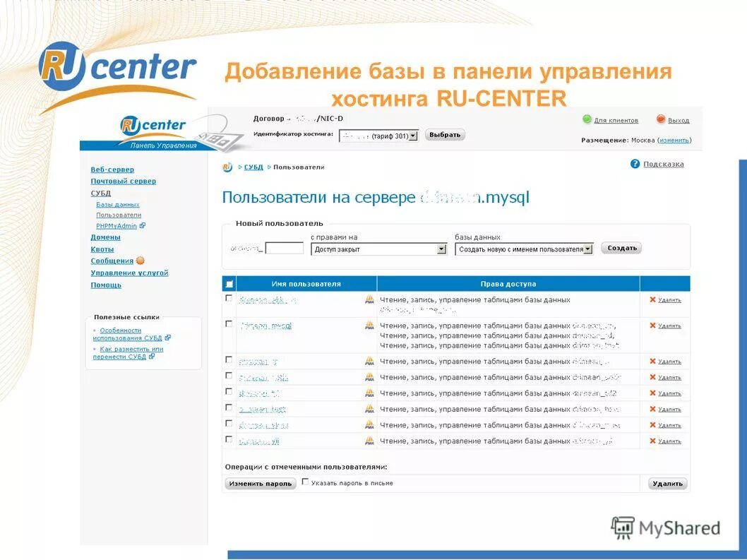The image size is (747, 560).
Task: Click the Выбрать button
Action: coord(445,135)
